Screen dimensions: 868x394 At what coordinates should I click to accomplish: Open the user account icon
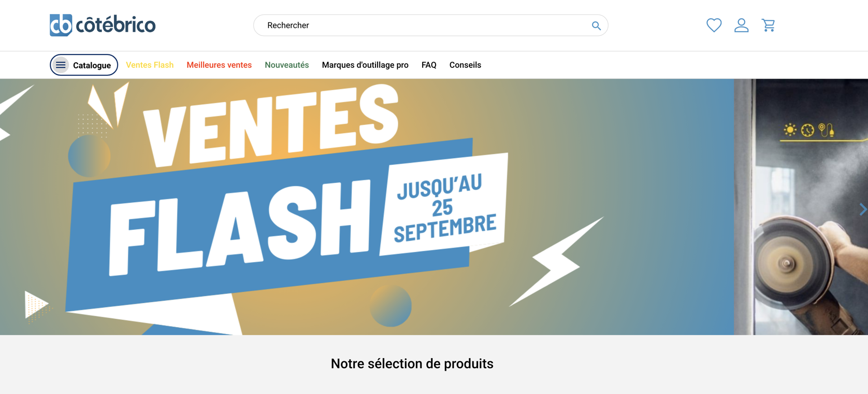pos(741,25)
